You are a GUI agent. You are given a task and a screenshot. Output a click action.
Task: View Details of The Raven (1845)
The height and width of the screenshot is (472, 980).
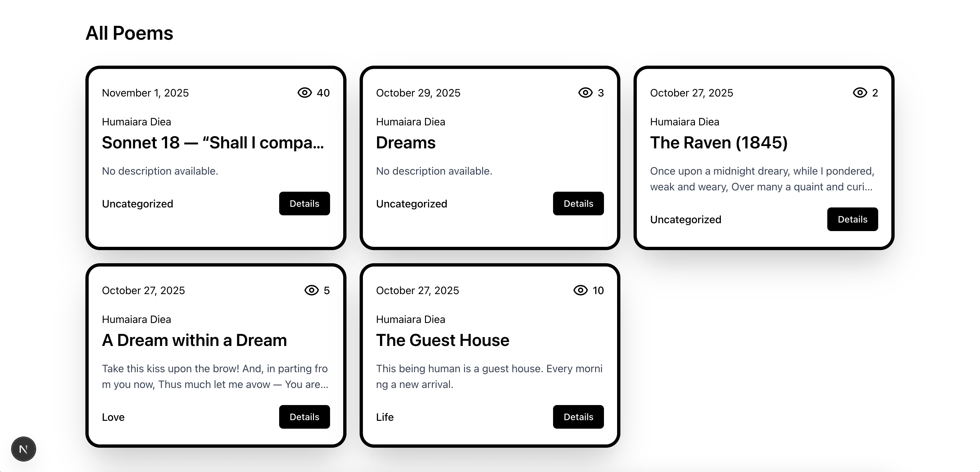tap(852, 220)
